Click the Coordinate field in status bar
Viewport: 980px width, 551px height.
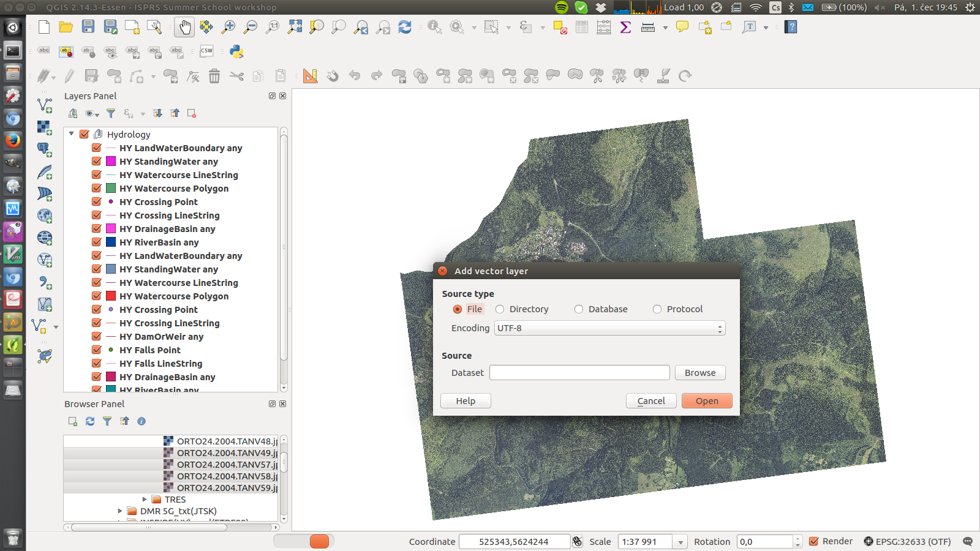(x=514, y=542)
